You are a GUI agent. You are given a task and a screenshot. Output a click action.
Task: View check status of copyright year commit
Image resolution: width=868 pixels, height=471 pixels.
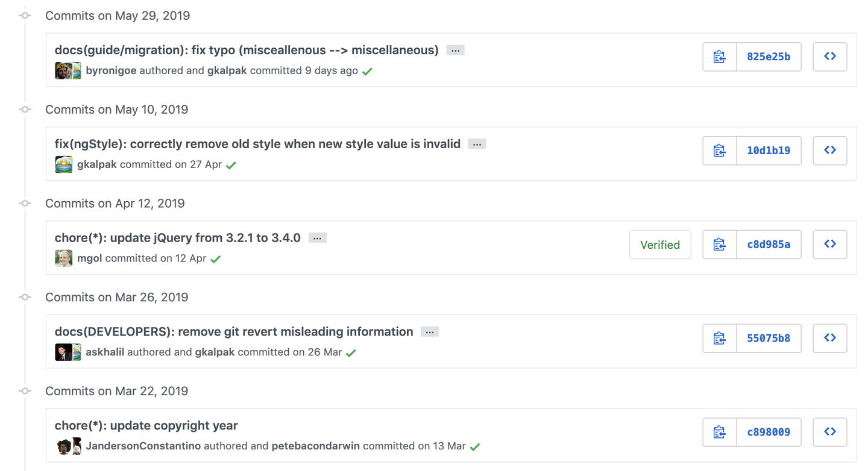(x=475, y=447)
